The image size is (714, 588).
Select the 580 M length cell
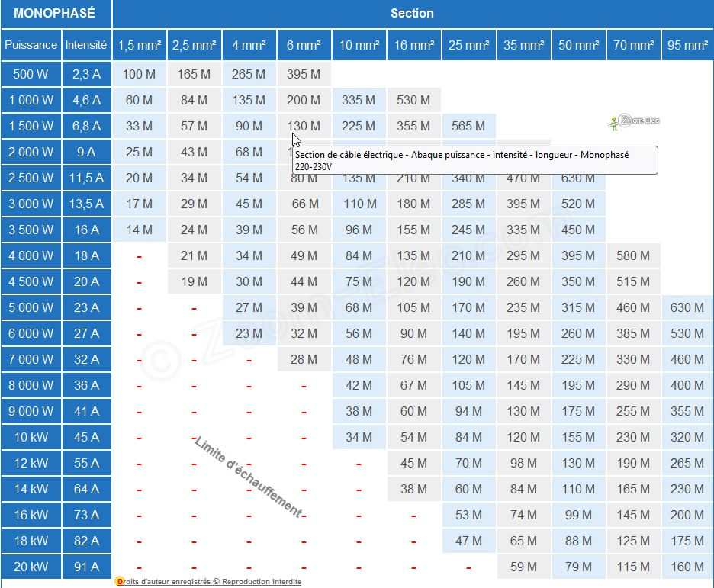tap(633, 255)
